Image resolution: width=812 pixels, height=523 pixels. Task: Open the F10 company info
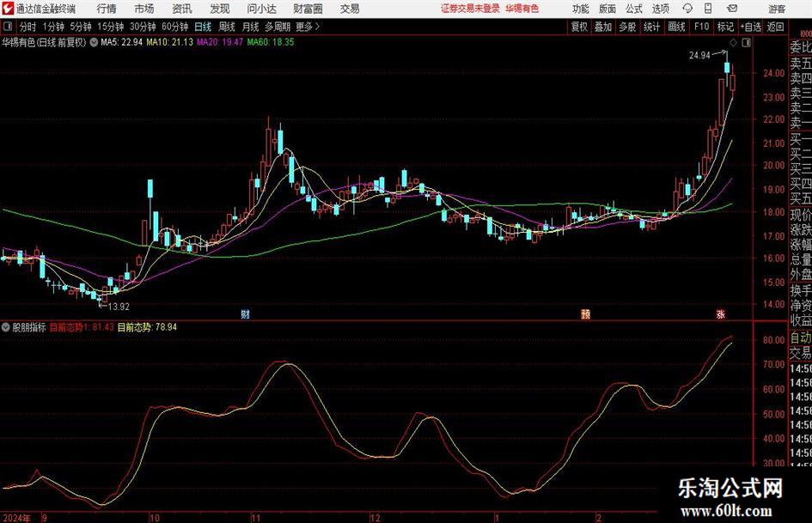coord(702,27)
